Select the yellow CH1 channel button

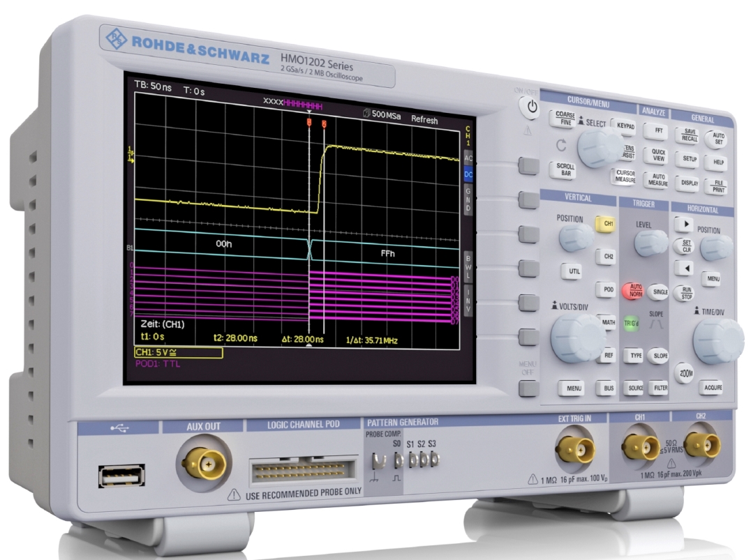click(x=606, y=224)
